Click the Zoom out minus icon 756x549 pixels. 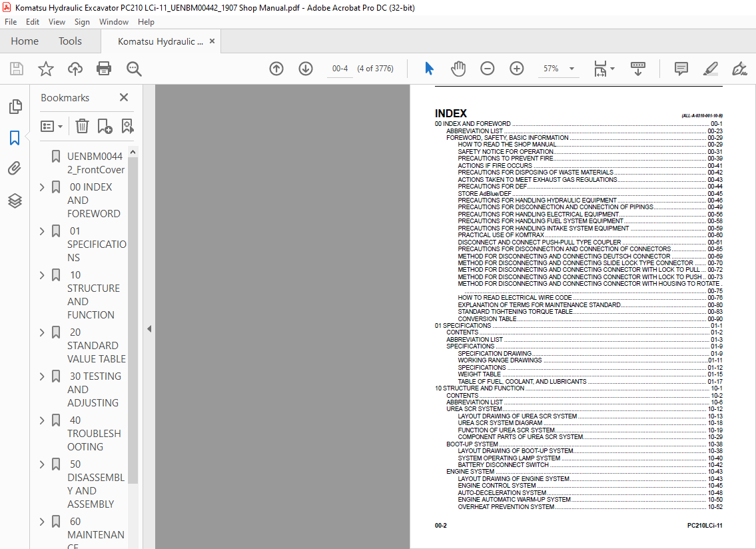(488, 69)
